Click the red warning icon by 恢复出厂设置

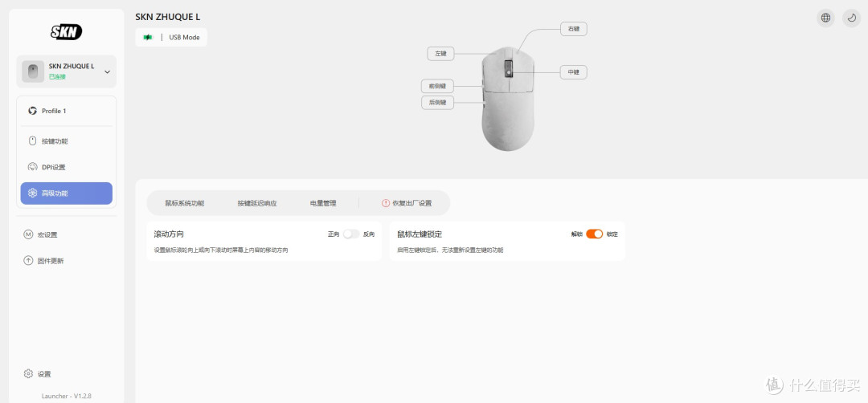coord(386,203)
